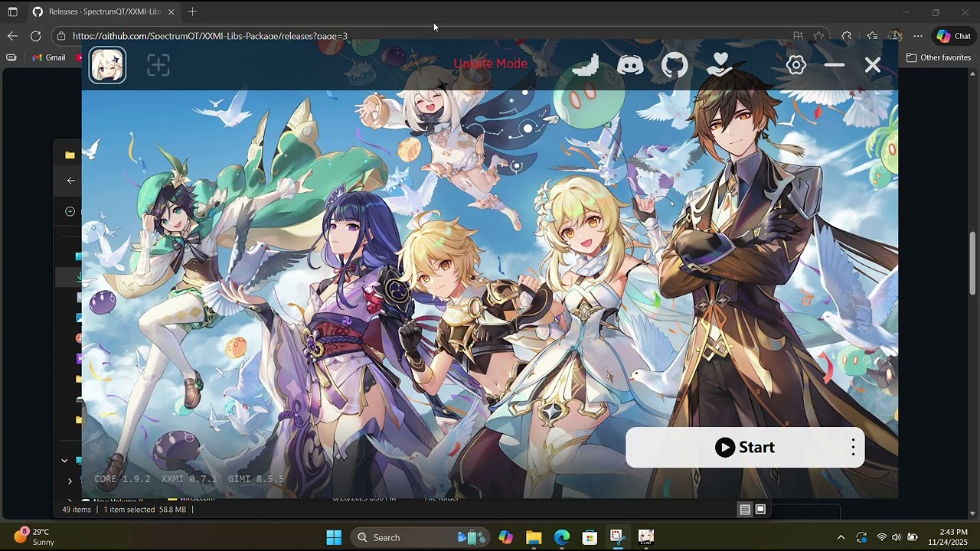This screenshot has width=980, height=551.
Task: Click the add game importer icon
Action: (x=158, y=65)
